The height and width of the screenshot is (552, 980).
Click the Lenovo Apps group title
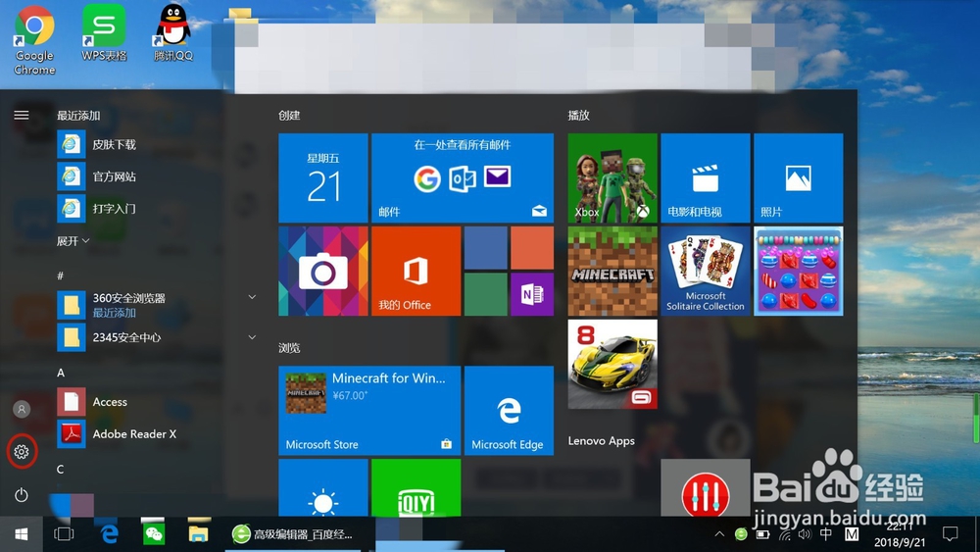click(602, 441)
